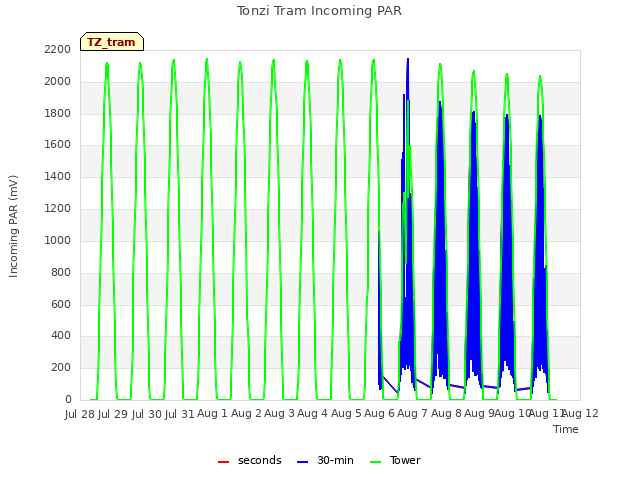Click the 600 y-axis tick label
640x480 pixels.
point(61,304)
